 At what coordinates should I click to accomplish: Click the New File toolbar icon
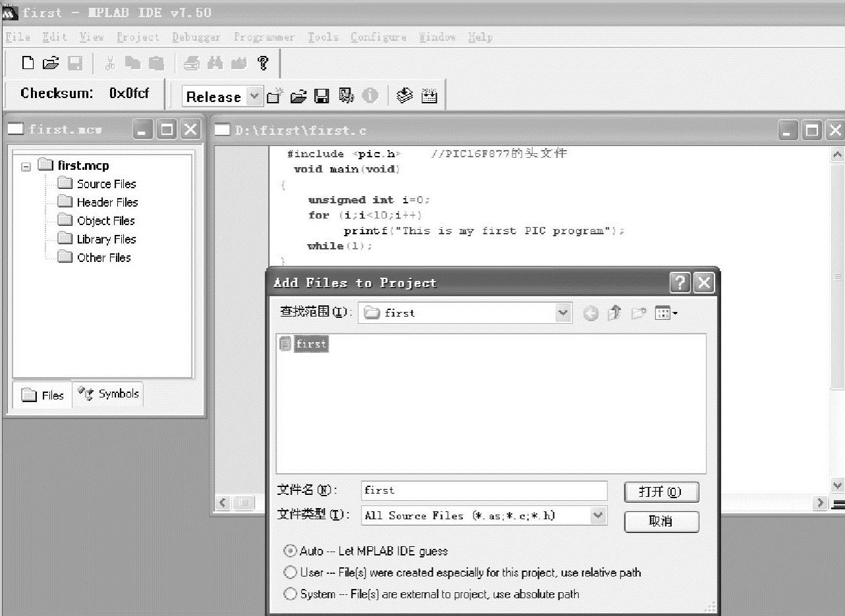pyautogui.click(x=28, y=63)
